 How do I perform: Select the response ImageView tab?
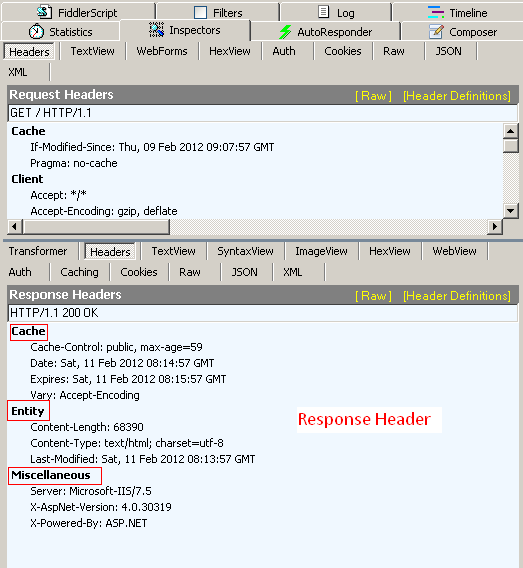point(321,251)
